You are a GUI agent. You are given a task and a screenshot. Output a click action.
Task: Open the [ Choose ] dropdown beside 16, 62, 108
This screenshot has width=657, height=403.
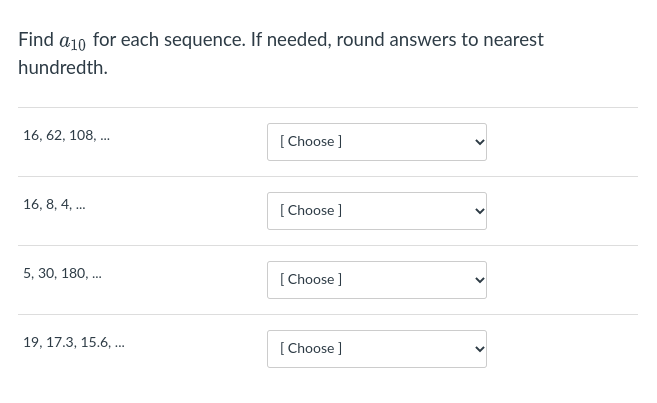tap(376, 142)
